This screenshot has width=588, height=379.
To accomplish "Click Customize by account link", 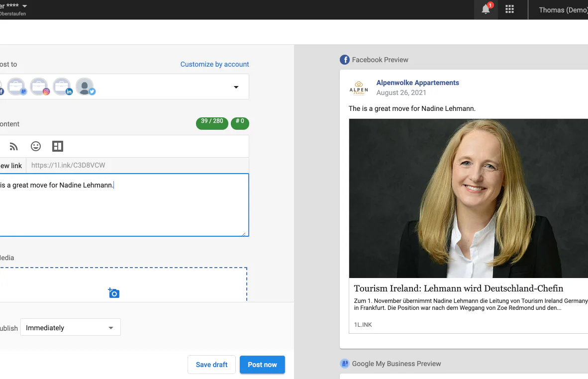I will tap(214, 64).
